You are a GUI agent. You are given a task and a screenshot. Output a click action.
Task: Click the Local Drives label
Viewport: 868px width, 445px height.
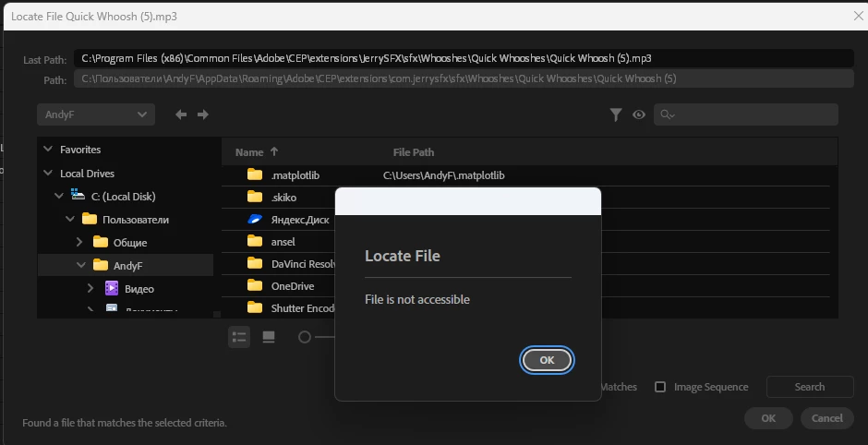(x=87, y=174)
